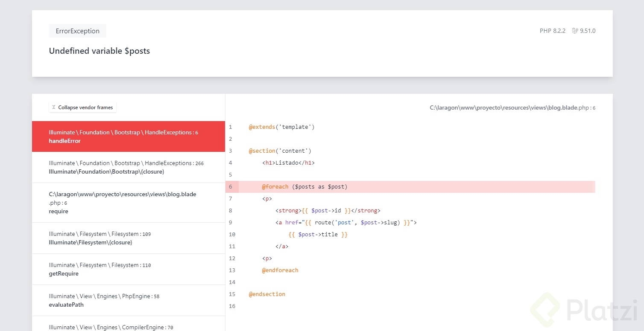
Task: Click the @endsection directive on line 15
Action: (x=267, y=294)
